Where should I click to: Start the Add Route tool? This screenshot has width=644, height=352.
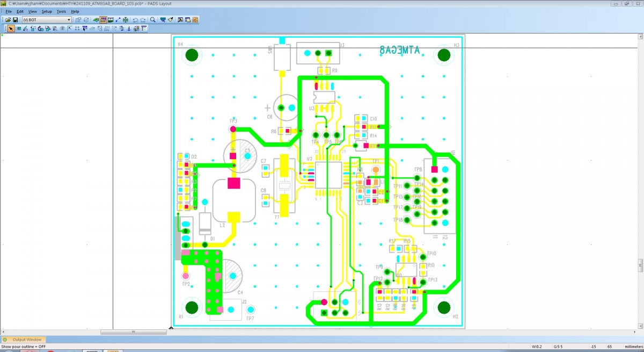click(x=85, y=28)
